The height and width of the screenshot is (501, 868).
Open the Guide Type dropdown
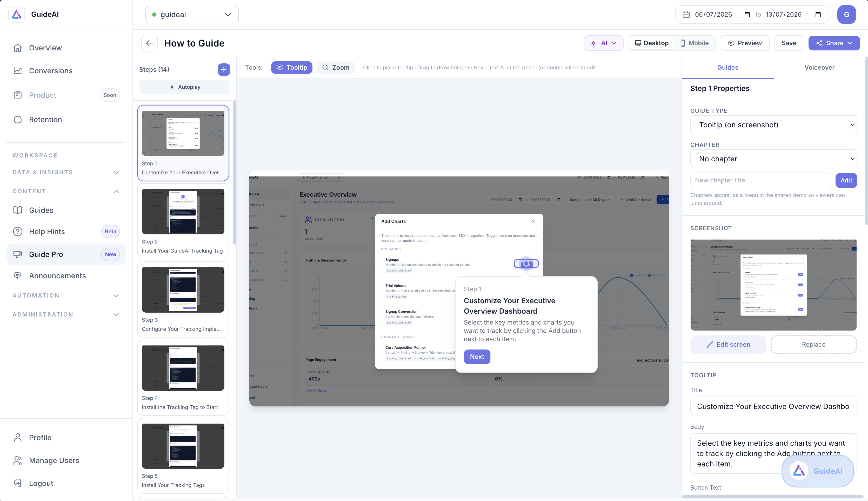click(773, 124)
